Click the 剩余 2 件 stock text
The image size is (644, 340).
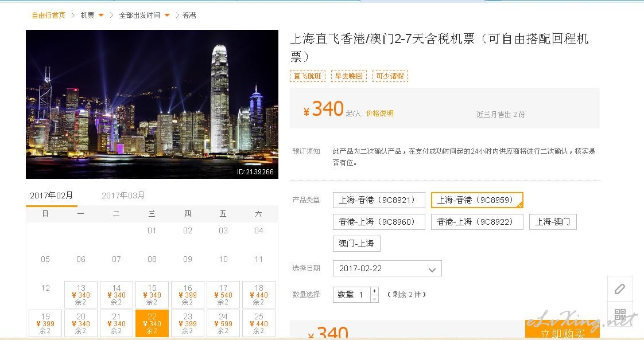pyautogui.click(x=406, y=295)
